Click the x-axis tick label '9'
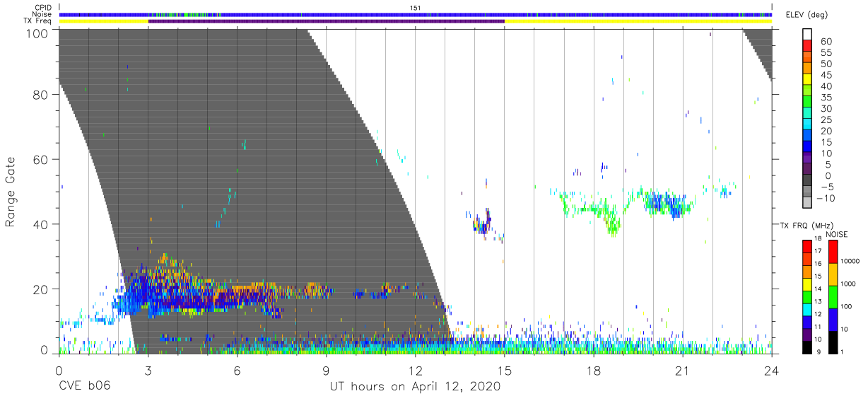This screenshot has height=401, width=868. (326, 369)
